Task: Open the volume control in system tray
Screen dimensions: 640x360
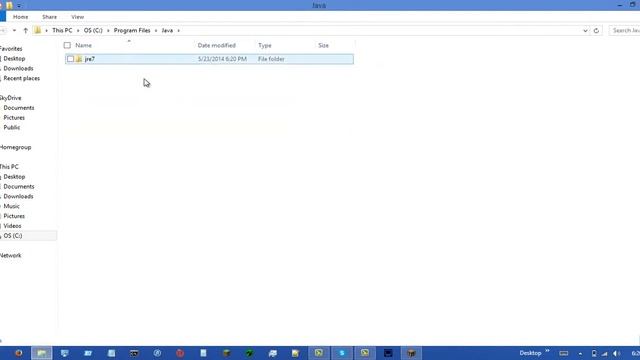Action: point(616,353)
